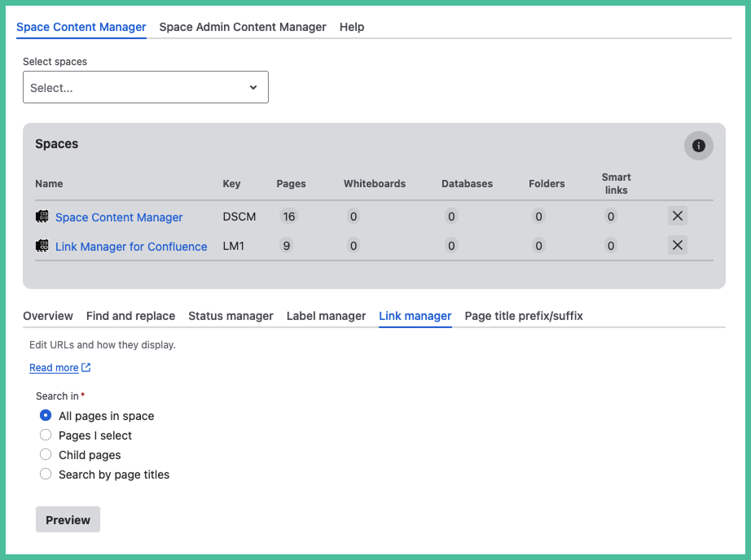Click the Smart links column header

(x=616, y=184)
